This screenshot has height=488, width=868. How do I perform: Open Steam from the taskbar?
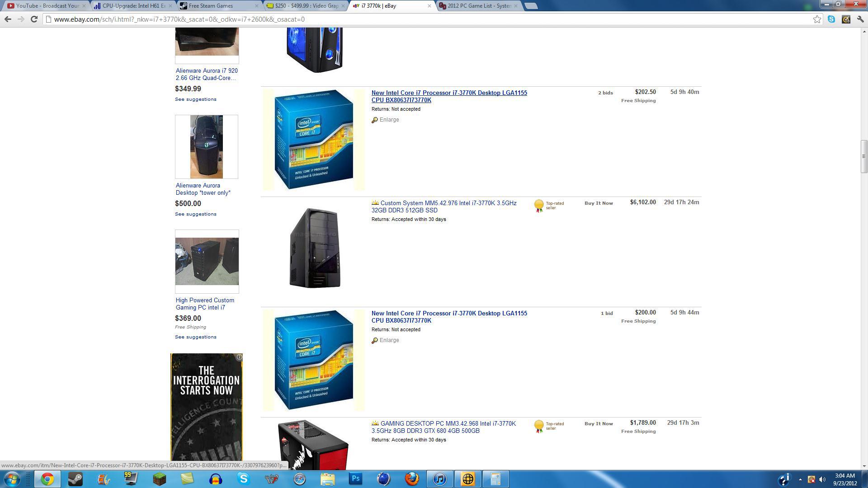75,479
